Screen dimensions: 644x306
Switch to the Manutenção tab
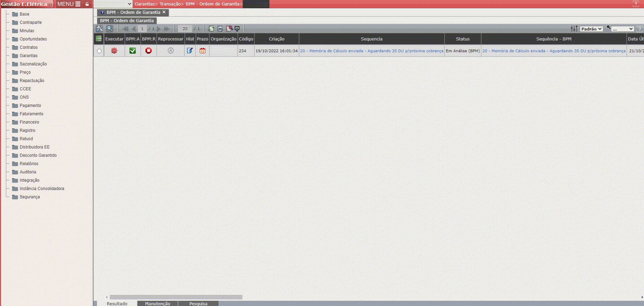(158, 304)
